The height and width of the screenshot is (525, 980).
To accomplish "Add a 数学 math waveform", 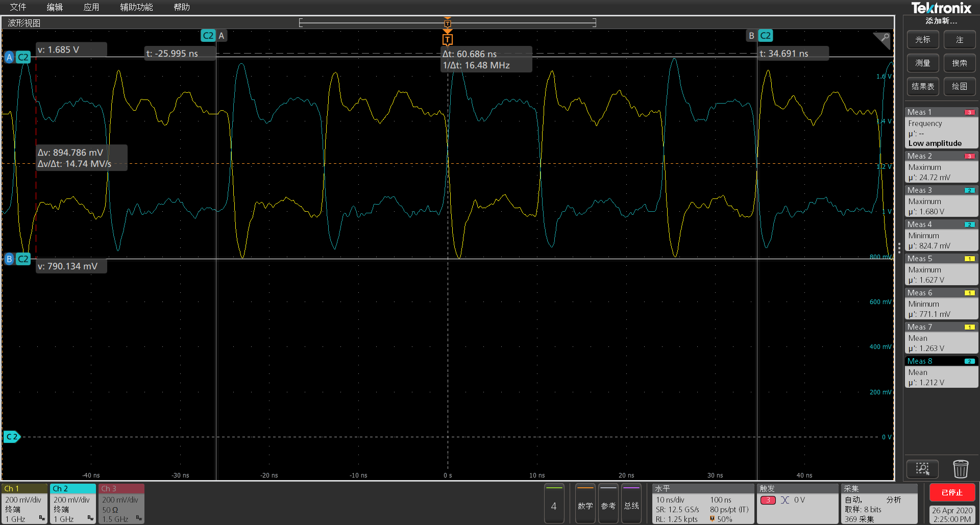I will [x=585, y=504].
